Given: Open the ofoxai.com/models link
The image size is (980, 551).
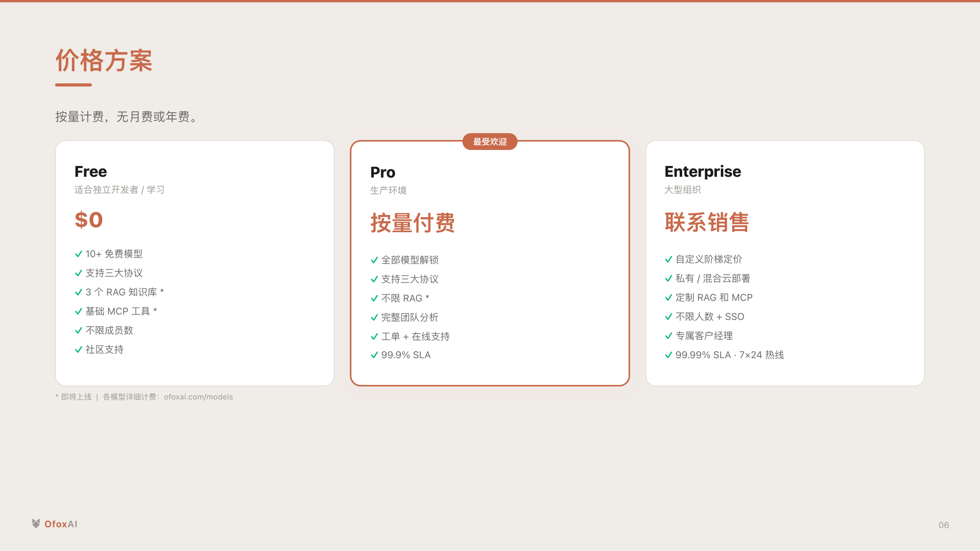Looking at the screenshot, I should (x=198, y=397).
